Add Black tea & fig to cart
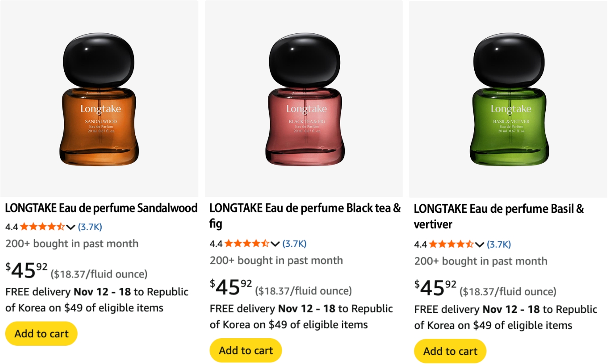 (x=245, y=350)
